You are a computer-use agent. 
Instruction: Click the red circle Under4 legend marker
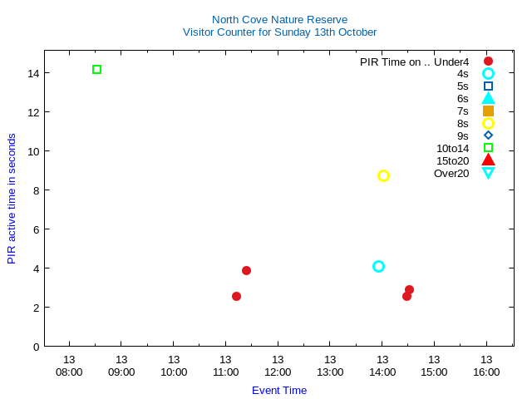tap(488, 62)
